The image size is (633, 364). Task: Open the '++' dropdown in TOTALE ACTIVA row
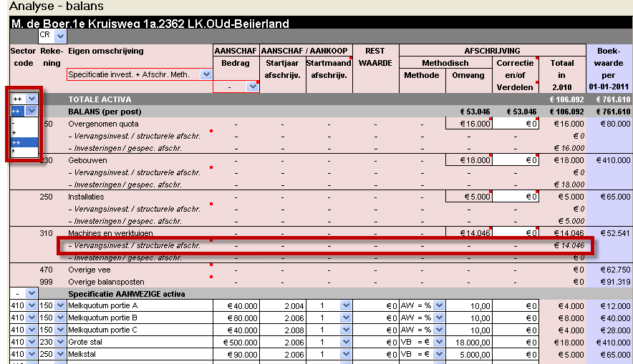tap(31, 99)
